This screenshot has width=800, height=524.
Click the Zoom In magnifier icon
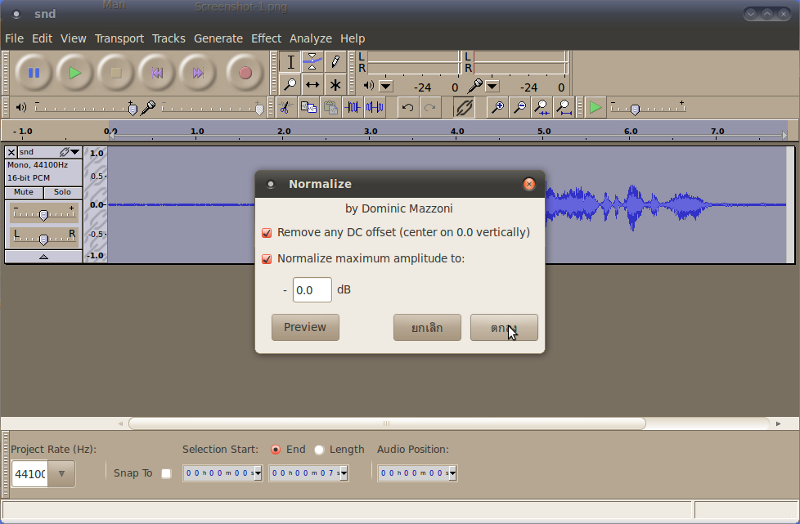pos(497,108)
